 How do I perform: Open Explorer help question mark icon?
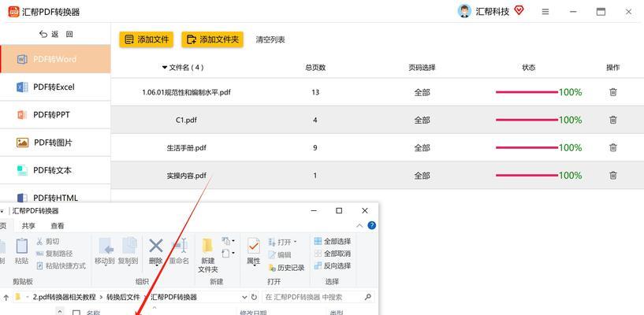pos(372,225)
